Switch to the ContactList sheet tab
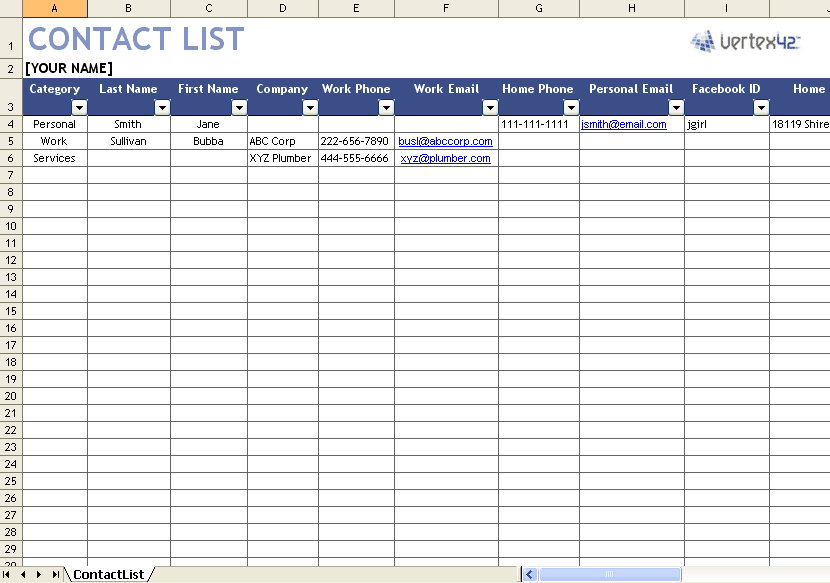Viewport: 830px width, 583px height. [x=109, y=574]
